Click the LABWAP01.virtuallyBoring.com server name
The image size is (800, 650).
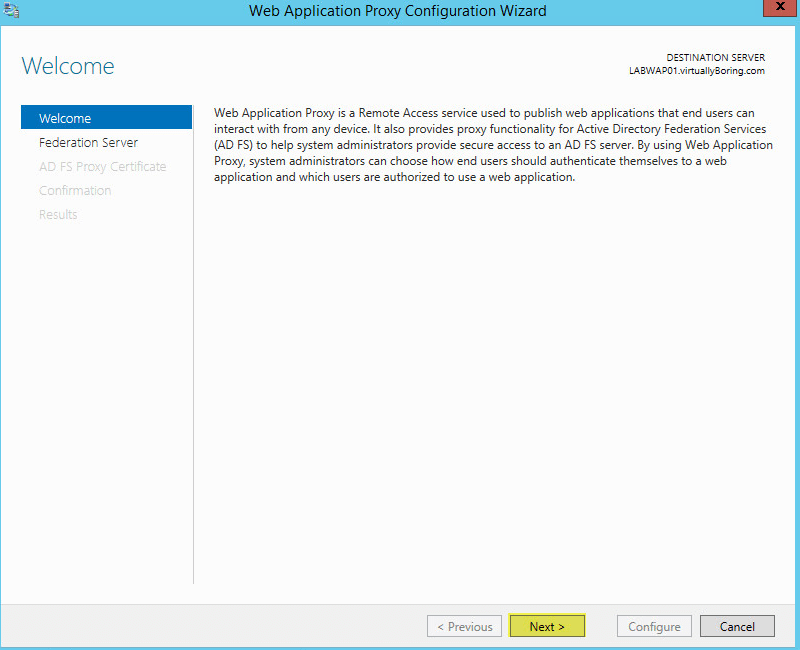tap(696, 71)
